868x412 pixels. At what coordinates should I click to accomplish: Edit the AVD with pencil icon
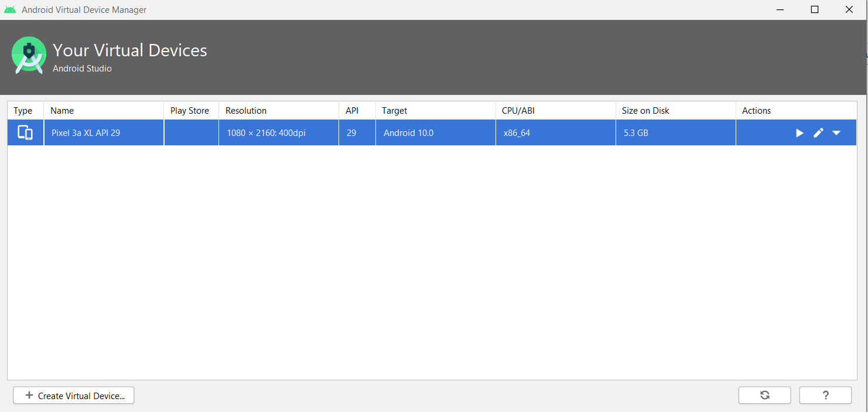pyautogui.click(x=818, y=133)
